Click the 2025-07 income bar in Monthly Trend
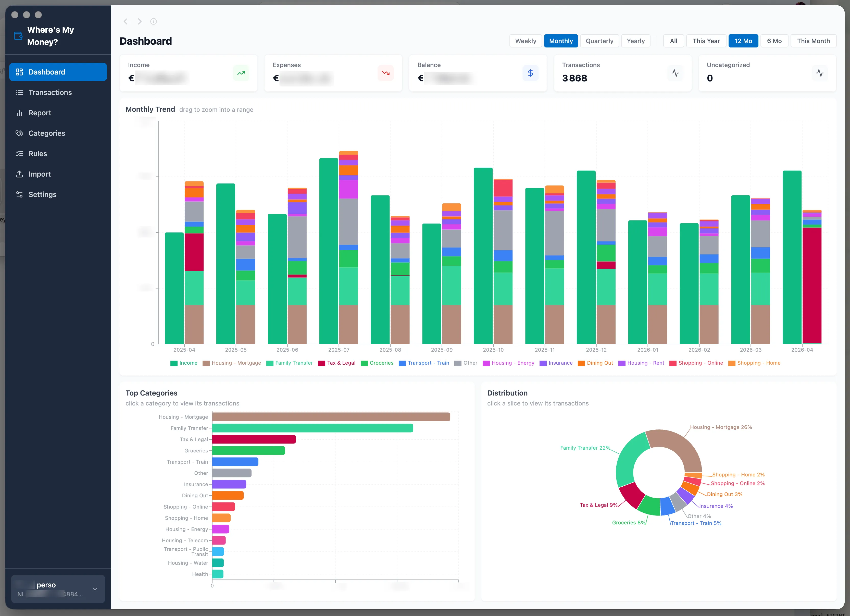Image resolution: width=850 pixels, height=616 pixels. 329,251
